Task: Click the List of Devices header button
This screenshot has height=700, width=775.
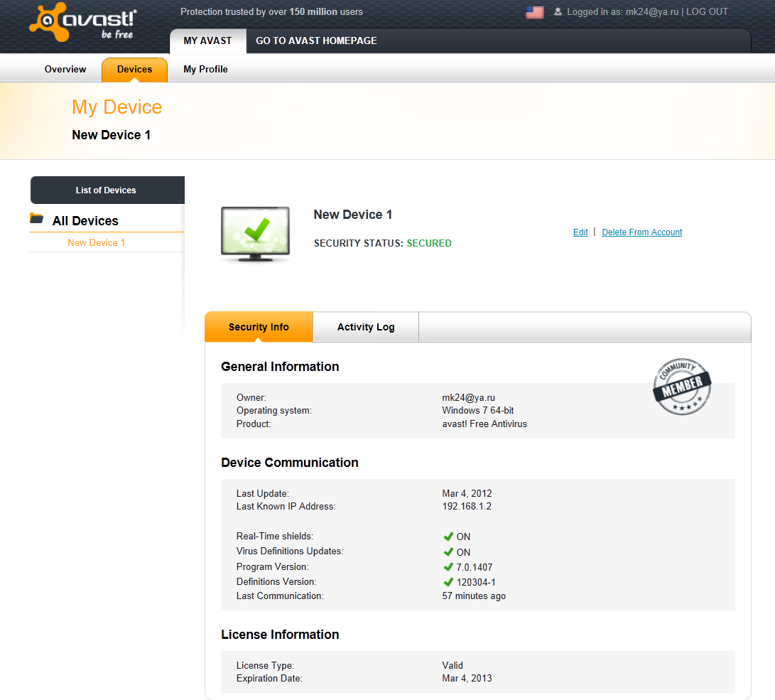Action: 107,190
